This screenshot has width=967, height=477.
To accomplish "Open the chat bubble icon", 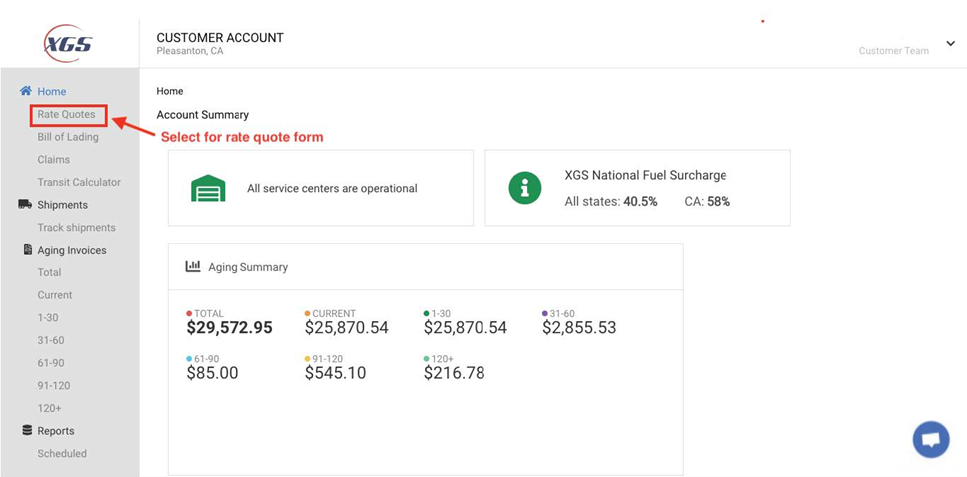I will click(x=931, y=439).
